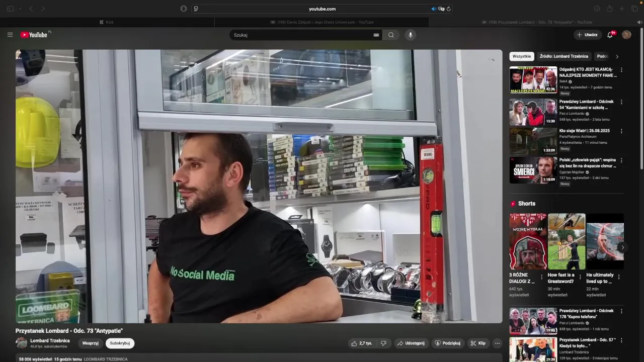Switch to Denis Załęcki YouTube tab
This screenshot has height=362, width=644.
pos(322,22)
